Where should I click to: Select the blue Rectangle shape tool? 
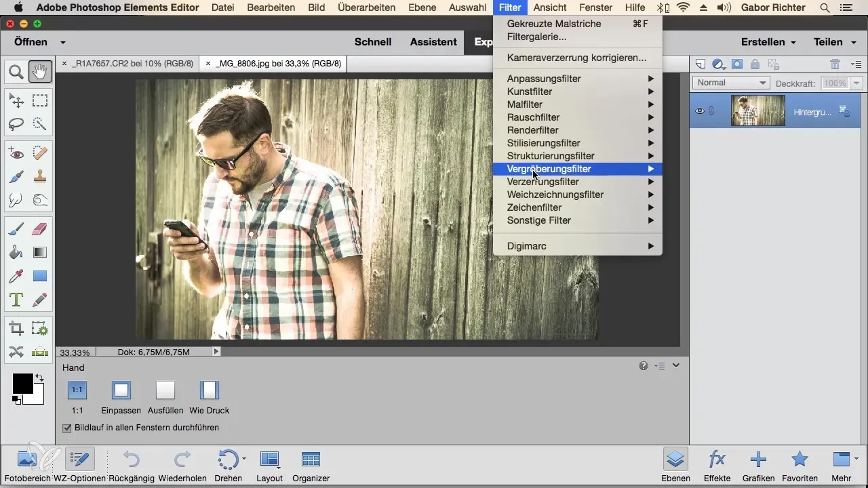(40, 276)
